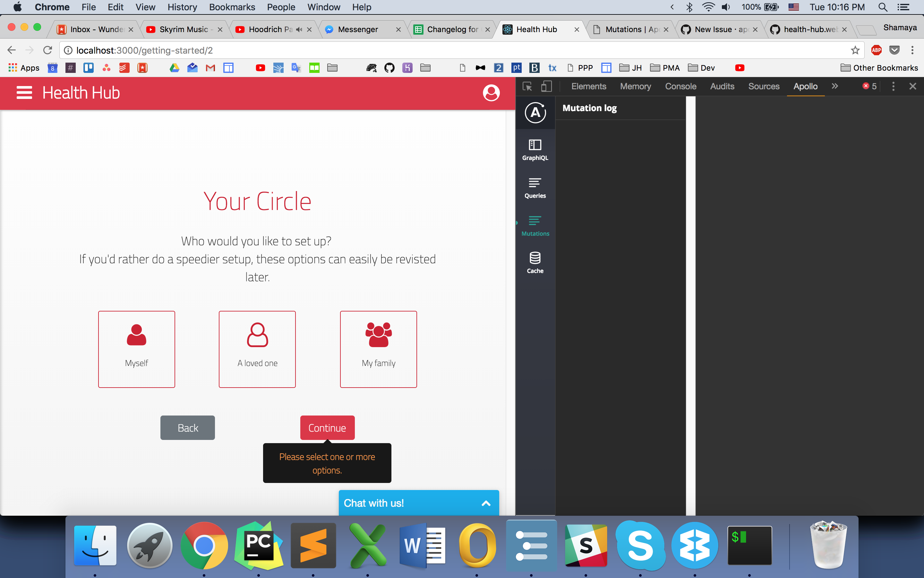Click the user profile avatar icon
This screenshot has width=924, height=578.
pos(491,93)
